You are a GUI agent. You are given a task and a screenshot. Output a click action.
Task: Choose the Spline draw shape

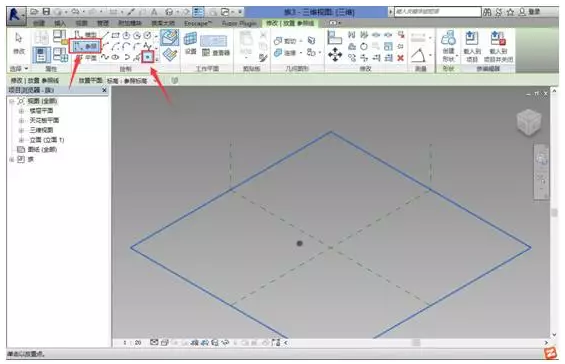pyautogui.click(x=105, y=57)
